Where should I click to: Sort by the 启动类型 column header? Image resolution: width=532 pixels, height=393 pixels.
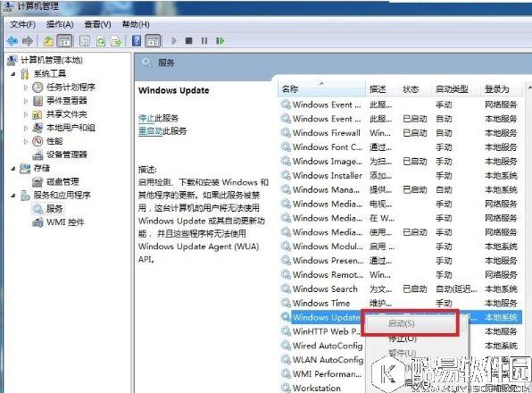tap(456, 89)
